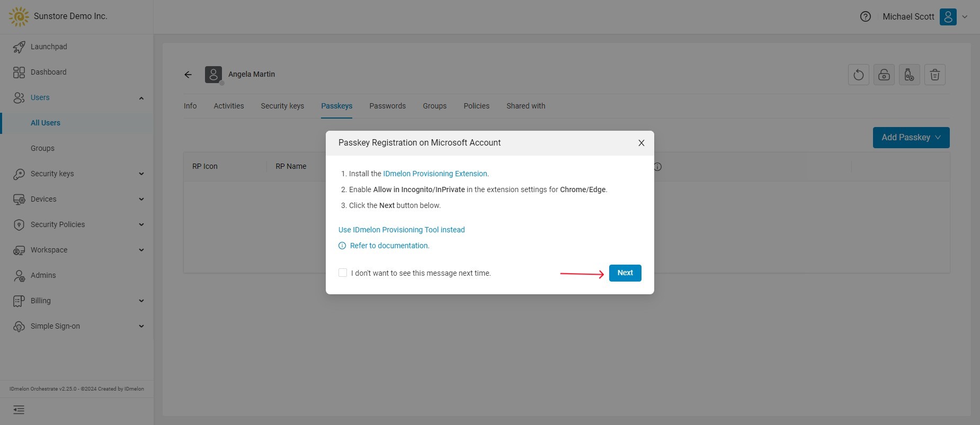Switch to the Policies tab
The image size is (980, 425).
click(x=477, y=106)
